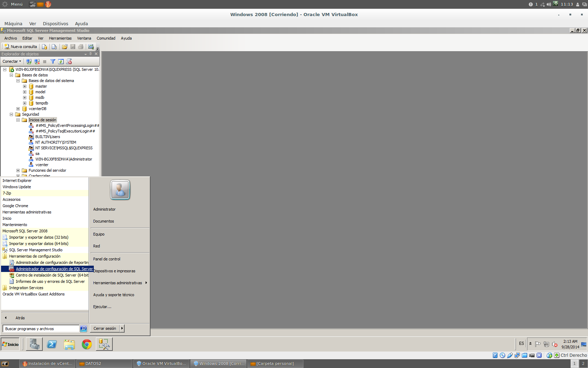Click the Administrator user picture
Viewport: 588px width, 368px height.
tap(120, 190)
